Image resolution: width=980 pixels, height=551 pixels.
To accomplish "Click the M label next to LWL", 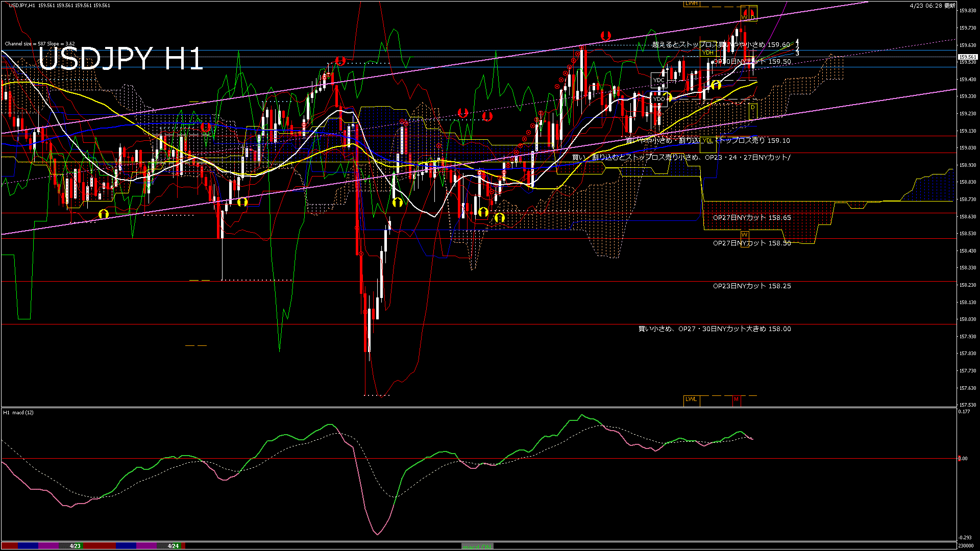I will coord(736,399).
